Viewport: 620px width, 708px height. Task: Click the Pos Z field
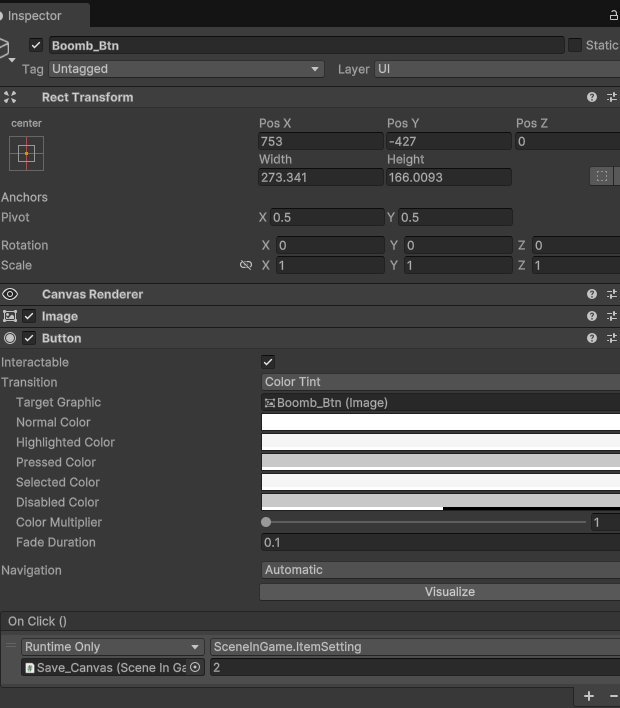point(568,141)
